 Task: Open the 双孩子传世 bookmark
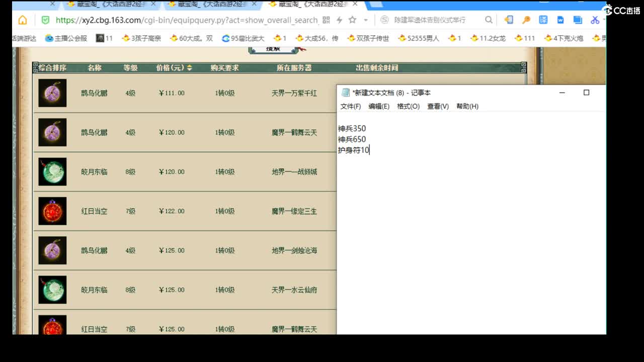(368, 38)
